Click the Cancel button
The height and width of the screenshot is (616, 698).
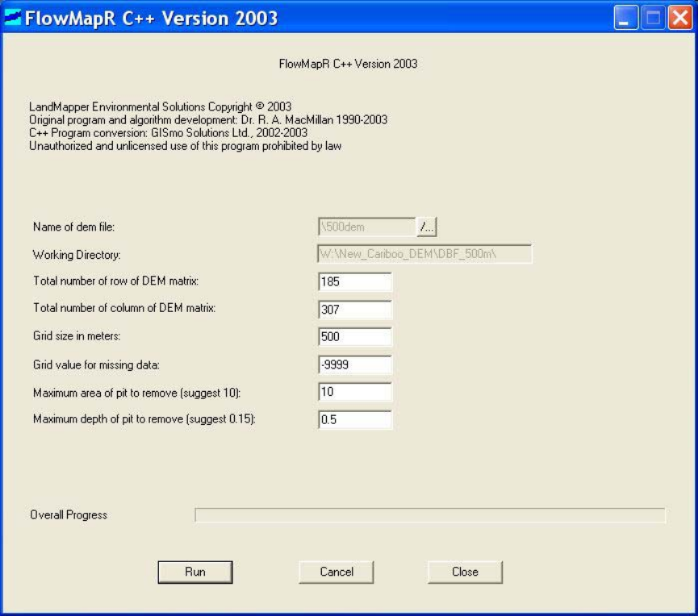[336, 572]
